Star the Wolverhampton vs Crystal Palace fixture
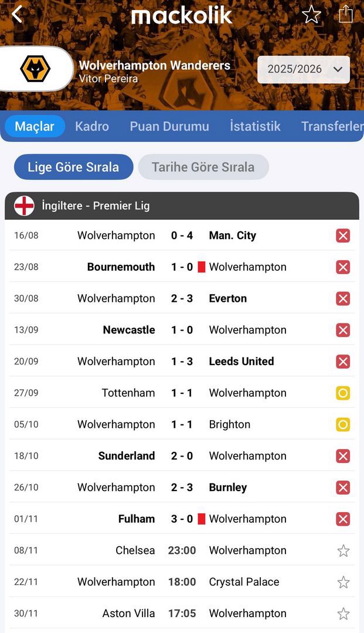 (343, 582)
